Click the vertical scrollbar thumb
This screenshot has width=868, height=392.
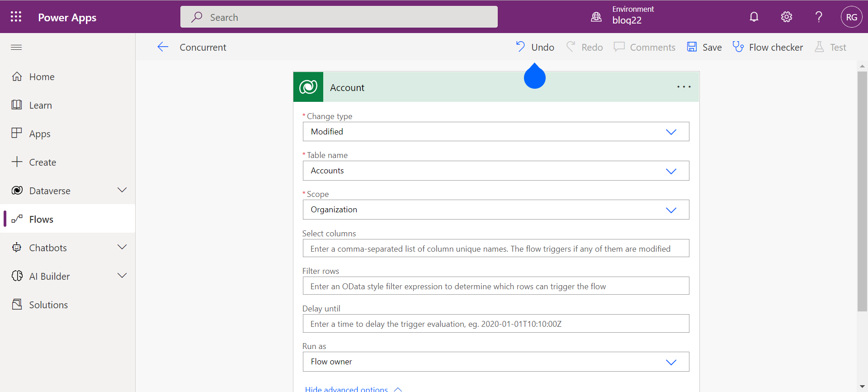862,191
